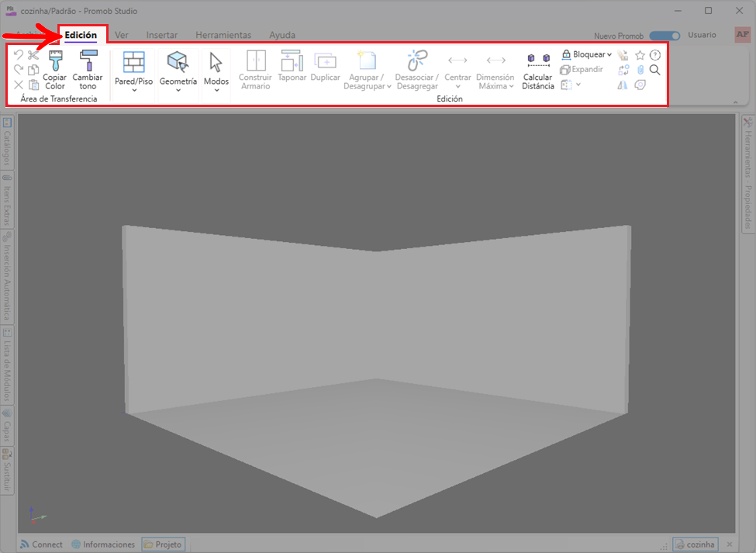Click the Taponar tool

(x=292, y=66)
